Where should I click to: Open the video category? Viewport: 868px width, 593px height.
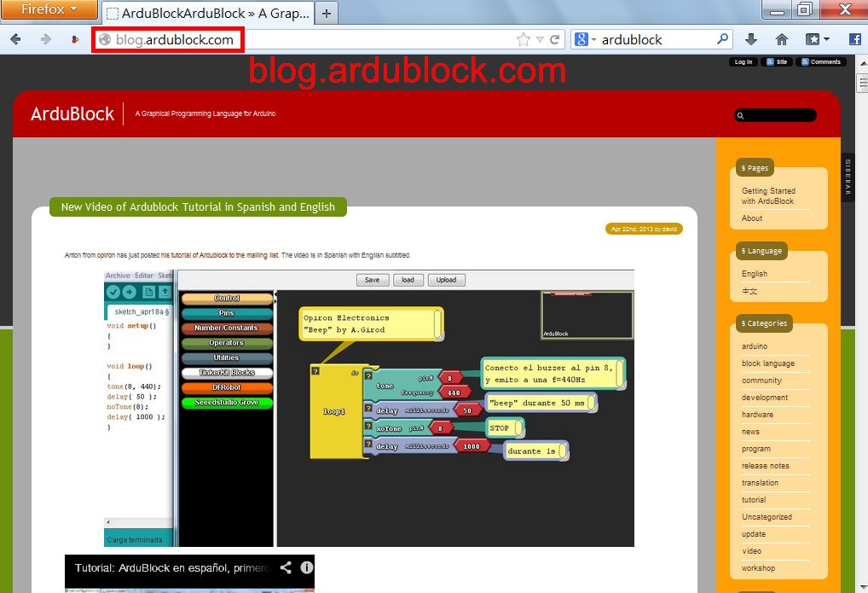coord(752,551)
